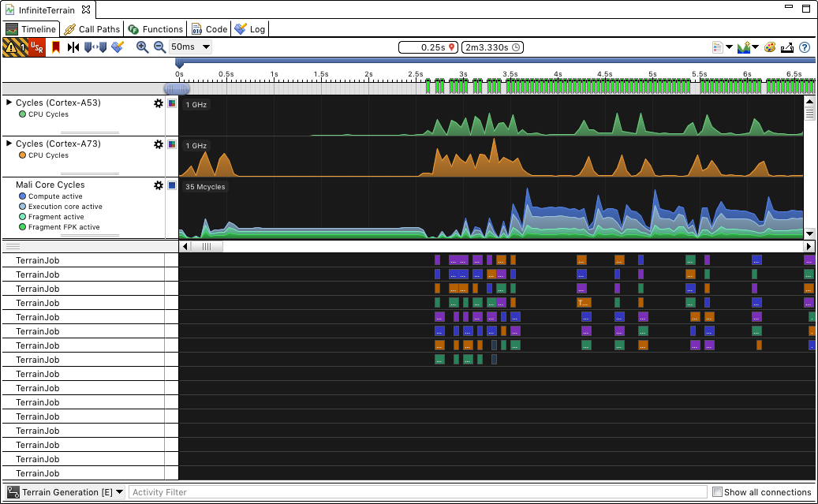Image resolution: width=818 pixels, height=504 pixels.
Task: Toggle Cortex-A73 CPU Cycles series marker
Action: (x=22, y=155)
